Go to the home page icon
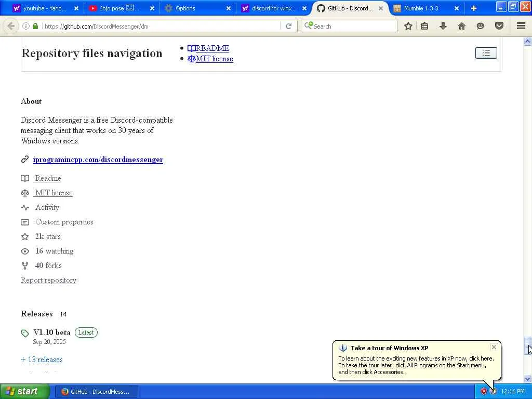 (462, 26)
